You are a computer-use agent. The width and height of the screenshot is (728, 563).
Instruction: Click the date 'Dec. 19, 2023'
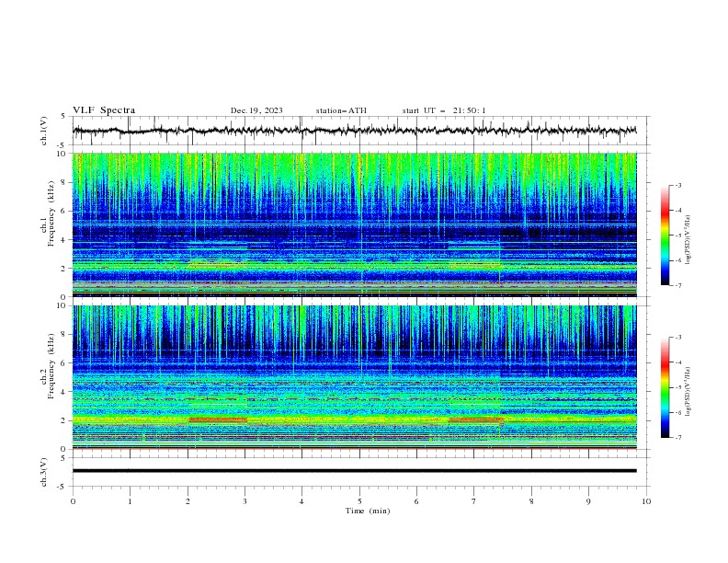tap(256, 110)
